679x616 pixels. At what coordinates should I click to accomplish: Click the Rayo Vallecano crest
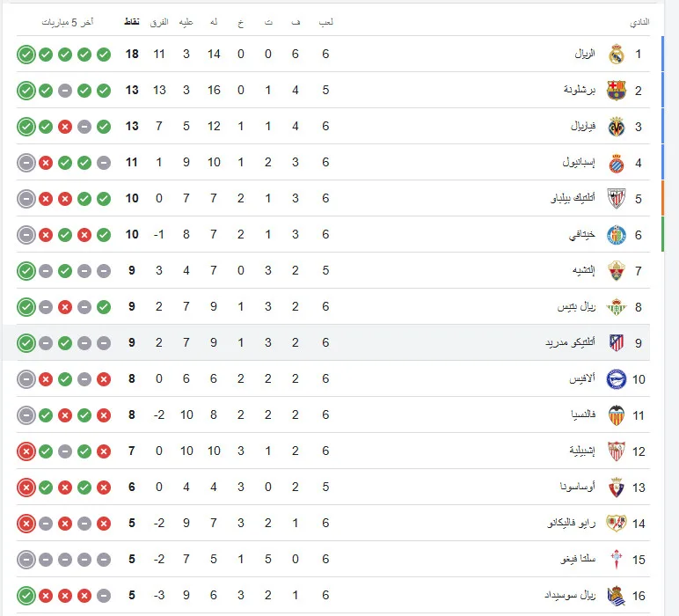[616, 524]
